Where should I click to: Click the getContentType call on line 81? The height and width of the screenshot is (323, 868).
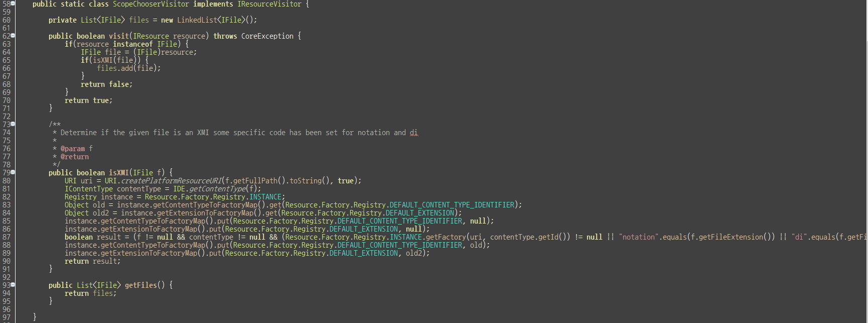pos(217,189)
